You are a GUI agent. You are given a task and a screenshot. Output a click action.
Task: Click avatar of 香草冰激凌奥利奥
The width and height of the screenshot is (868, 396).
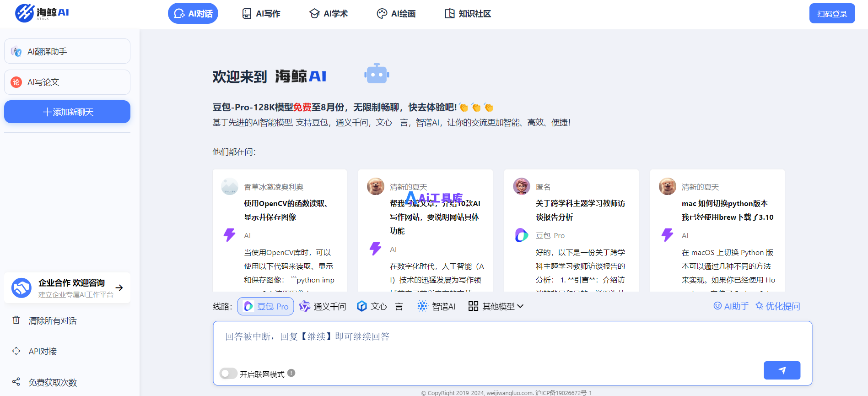[x=230, y=187]
